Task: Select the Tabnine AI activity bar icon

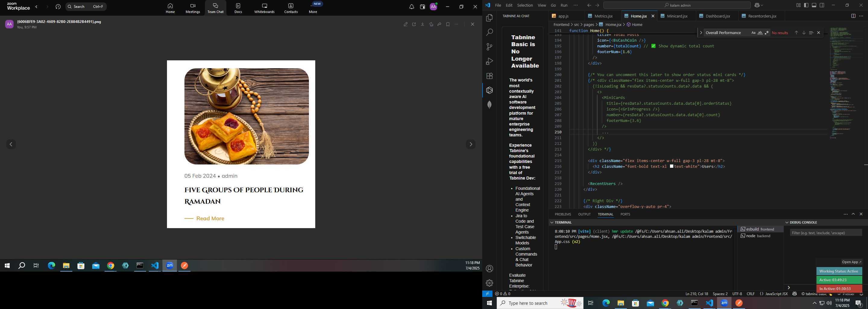Action: [489, 91]
